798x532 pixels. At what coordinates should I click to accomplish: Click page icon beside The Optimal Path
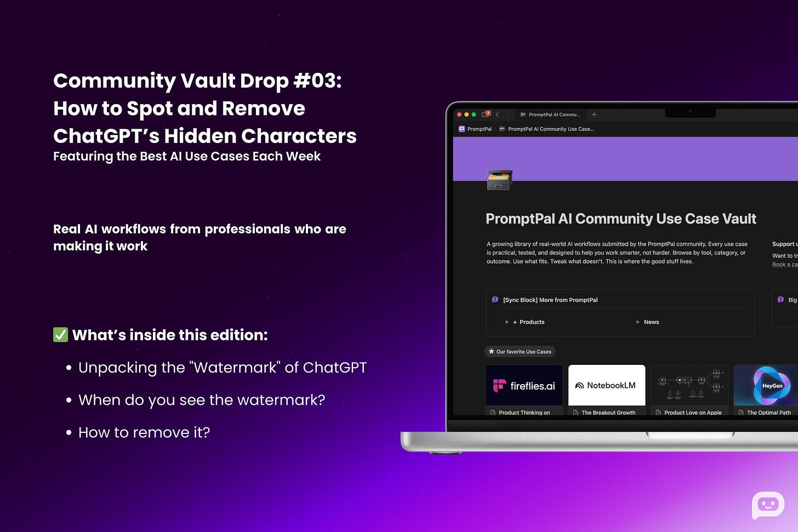(741, 413)
